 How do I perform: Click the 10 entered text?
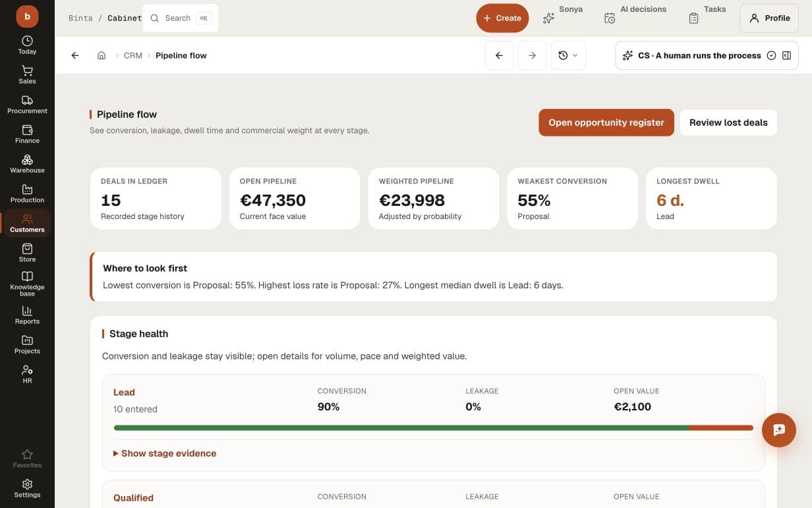135,409
